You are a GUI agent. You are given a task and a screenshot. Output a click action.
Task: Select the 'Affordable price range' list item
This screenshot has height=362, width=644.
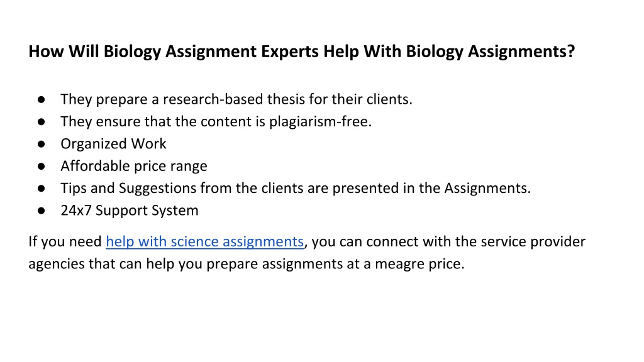tap(134, 166)
